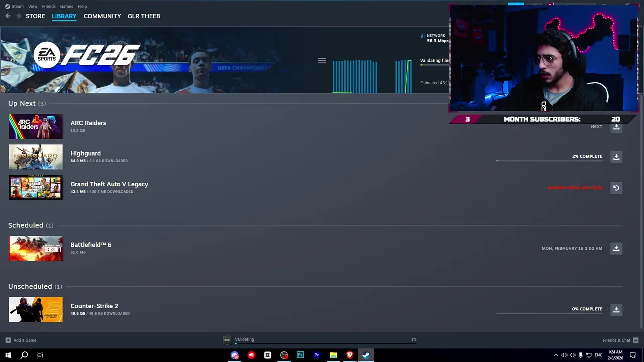Click the Validating progress bar in the bottom bar

click(326, 344)
